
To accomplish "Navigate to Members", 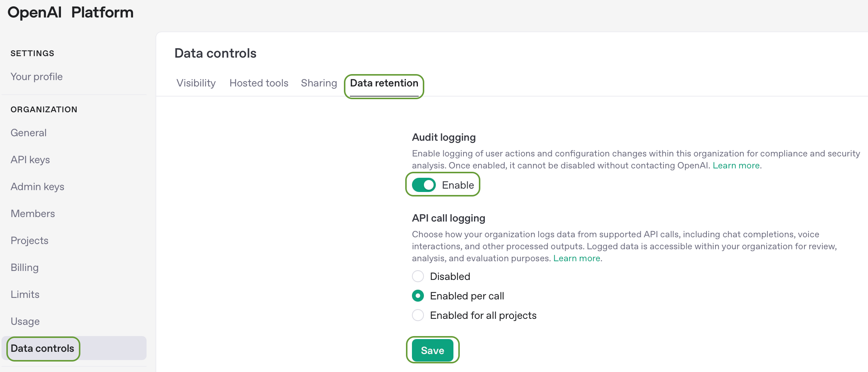I will pyautogui.click(x=33, y=214).
